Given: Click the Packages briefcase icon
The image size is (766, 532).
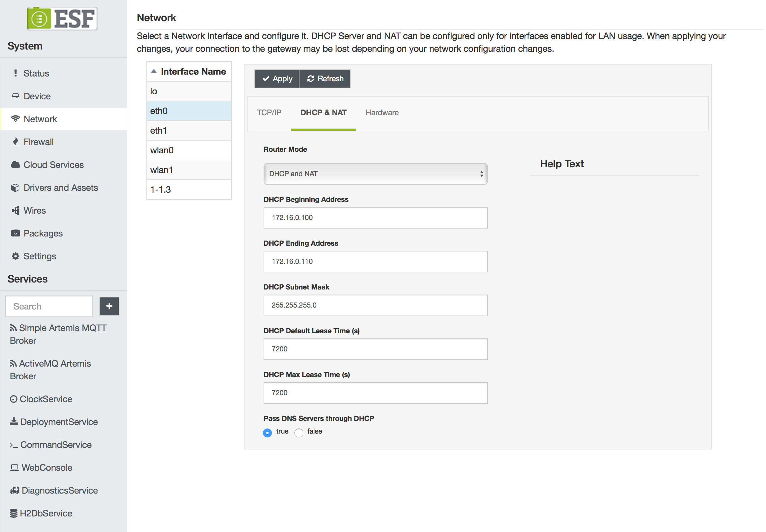Looking at the screenshot, I should (x=15, y=233).
